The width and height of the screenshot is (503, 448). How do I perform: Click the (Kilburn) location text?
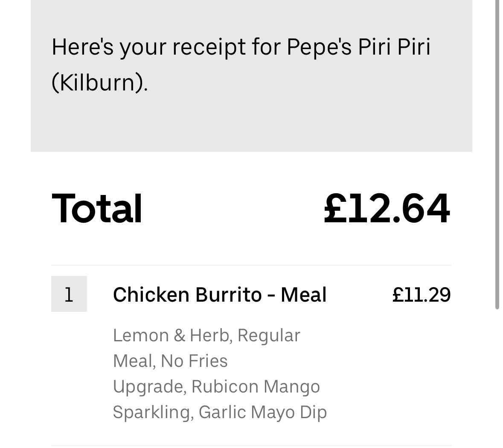pyautogui.click(x=99, y=82)
